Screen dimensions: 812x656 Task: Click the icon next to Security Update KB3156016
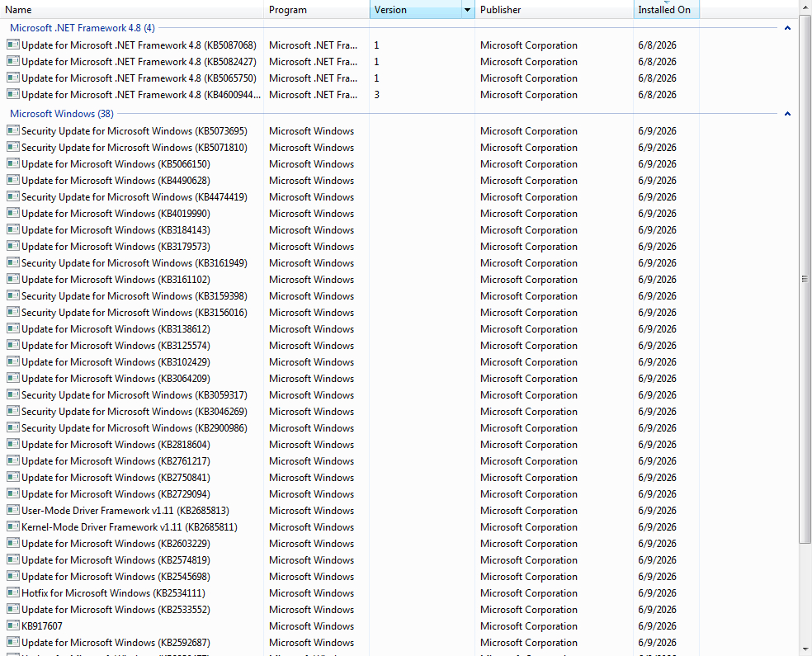point(13,313)
